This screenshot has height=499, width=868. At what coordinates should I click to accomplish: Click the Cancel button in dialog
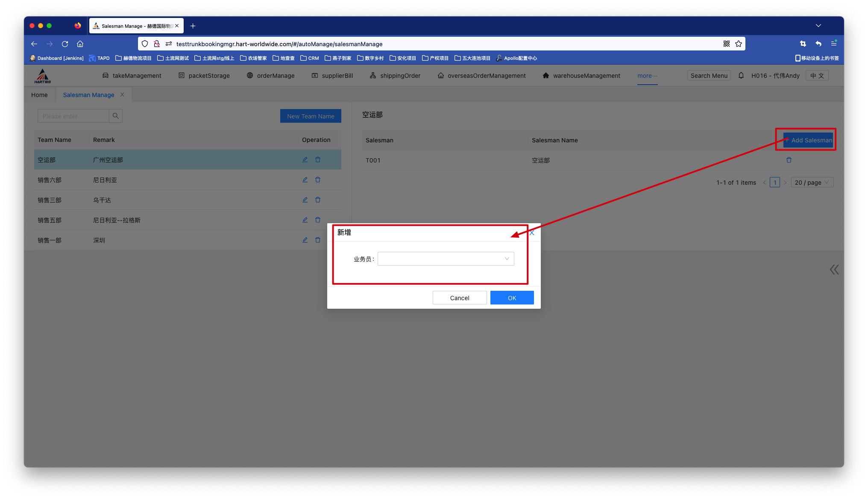click(460, 298)
